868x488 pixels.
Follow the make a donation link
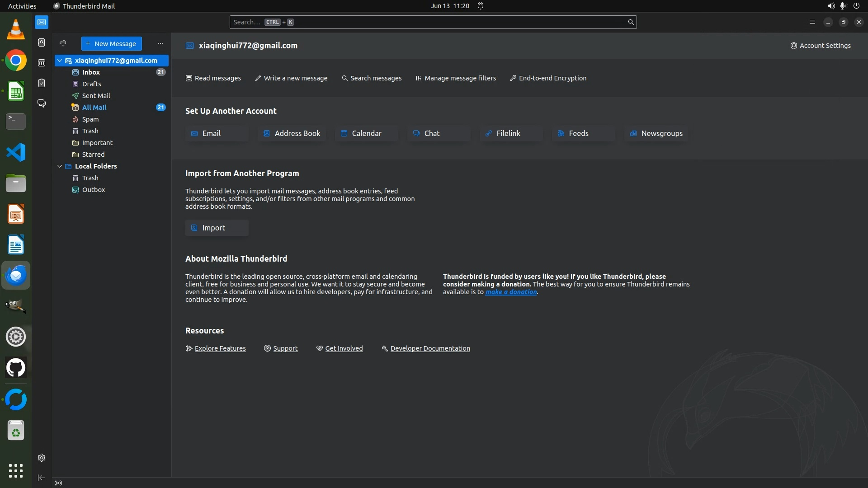click(x=511, y=292)
